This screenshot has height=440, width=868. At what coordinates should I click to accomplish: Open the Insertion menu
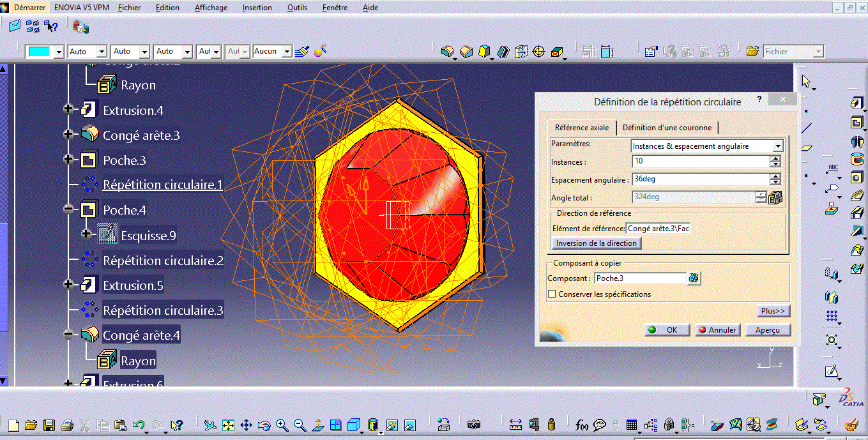pyautogui.click(x=257, y=8)
